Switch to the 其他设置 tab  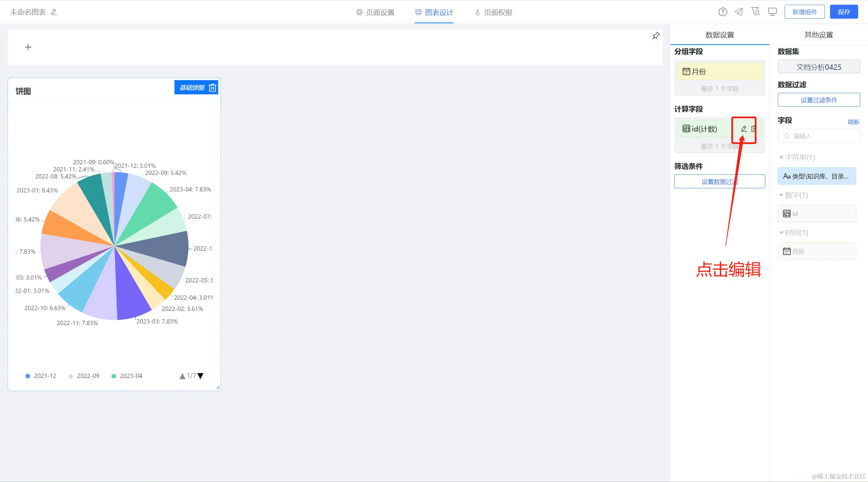(x=818, y=35)
